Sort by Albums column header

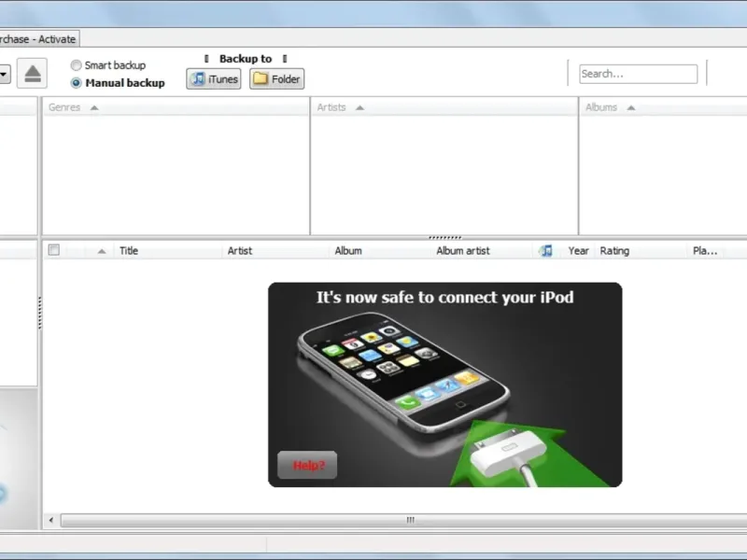point(663,107)
